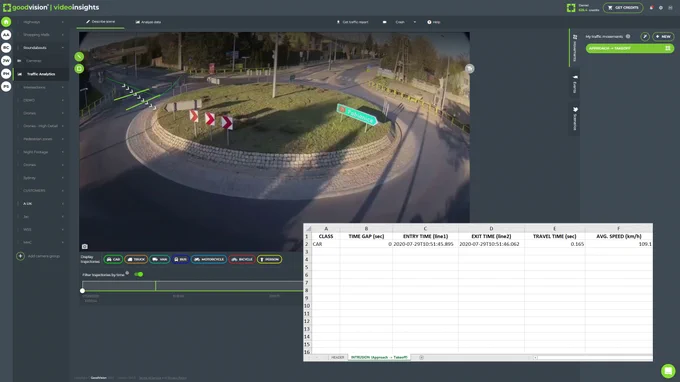This screenshot has width=680, height=382.
Task: Click info icon next to Filter trajectories
Action: tap(127, 273)
